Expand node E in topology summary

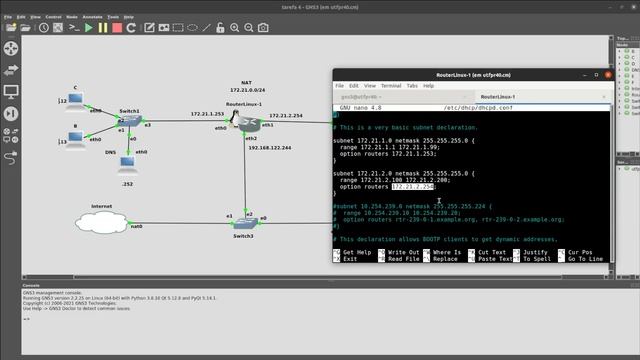[620, 76]
